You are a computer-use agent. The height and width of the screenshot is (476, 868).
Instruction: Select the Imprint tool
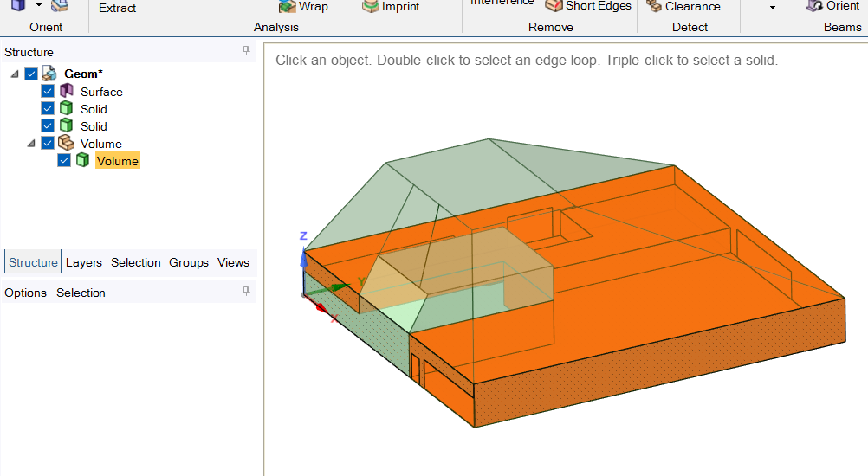point(370,7)
